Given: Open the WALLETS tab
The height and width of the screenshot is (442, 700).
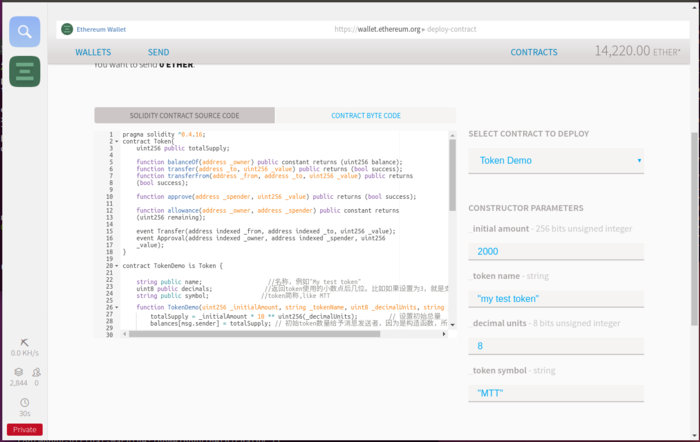Looking at the screenshot, I should tap(93, 52).
